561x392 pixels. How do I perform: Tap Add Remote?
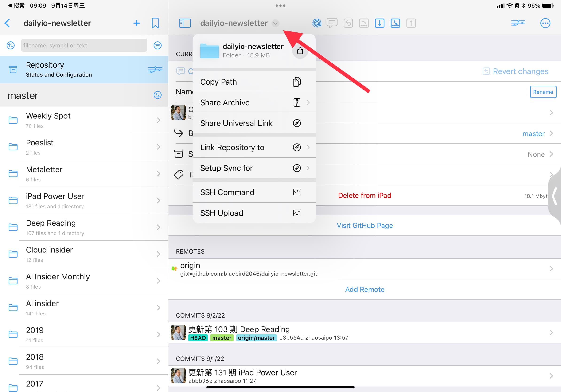[365, 289]
